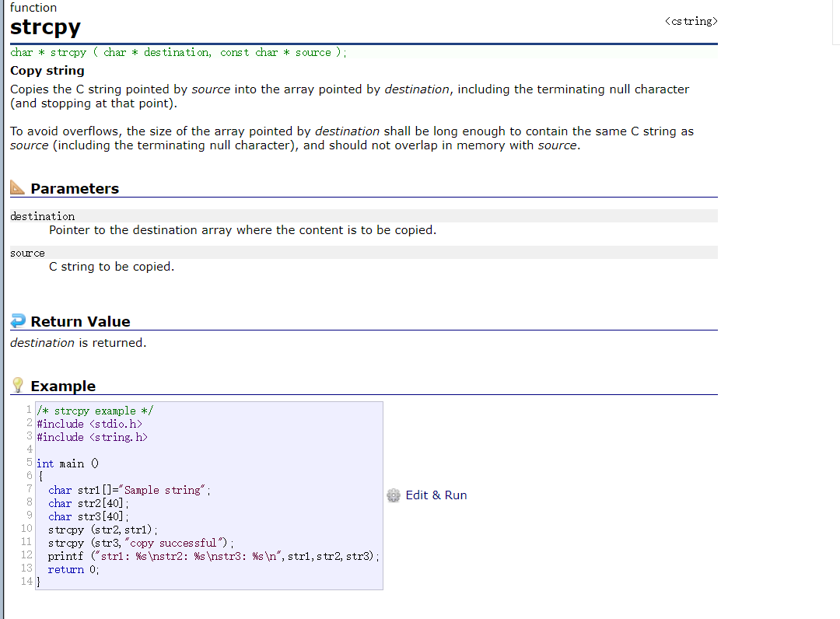Click the Example heading text
The height and width of the screenshot is (619, 840).
63,386
